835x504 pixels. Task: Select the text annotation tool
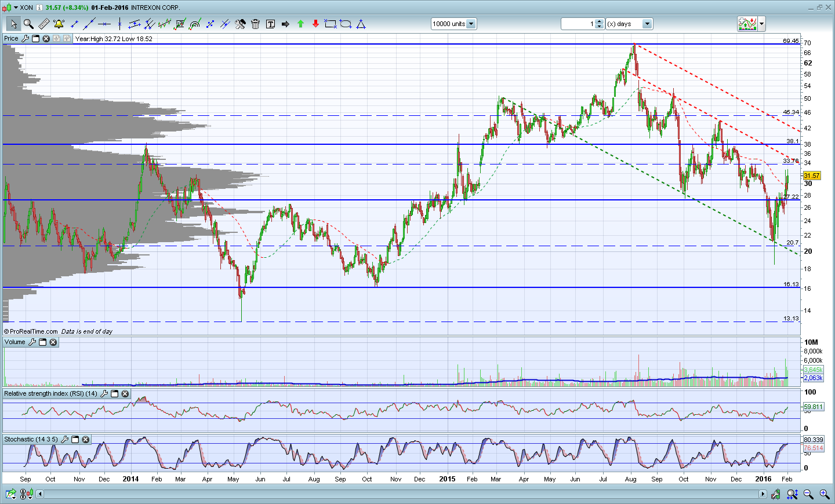270,24
